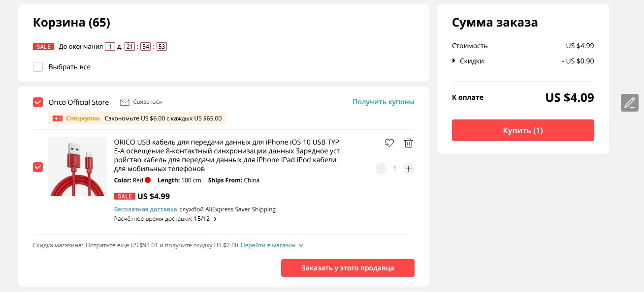Image resolution: width=644 pixels, height=292 pixels.
Task: Click the Получить купоны link
Action: point(383,102)
